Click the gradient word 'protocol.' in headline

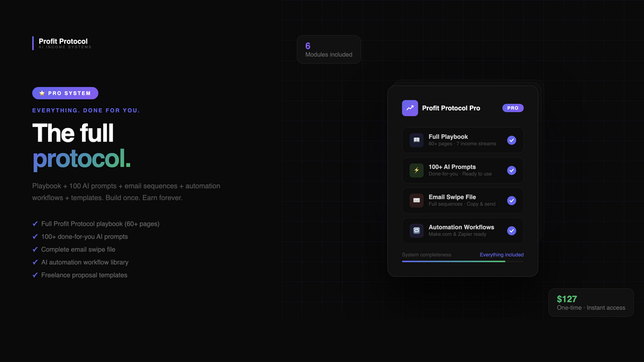click(81, 159)
